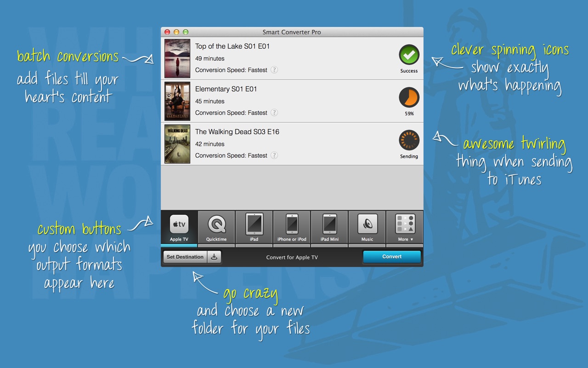Select the Apple TV output format
588x368 pixels.
pos(179,227)
